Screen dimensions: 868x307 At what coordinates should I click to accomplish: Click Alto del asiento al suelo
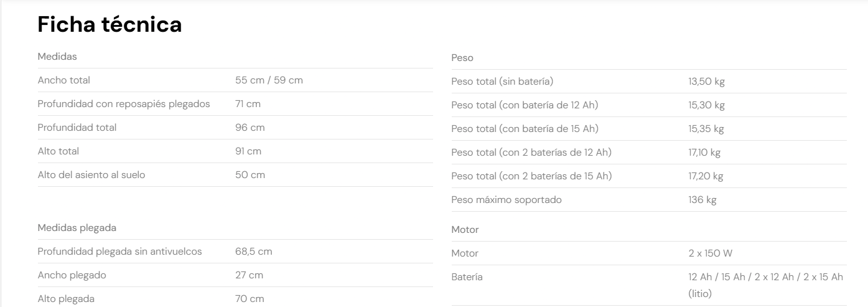[x=91, y=175]
